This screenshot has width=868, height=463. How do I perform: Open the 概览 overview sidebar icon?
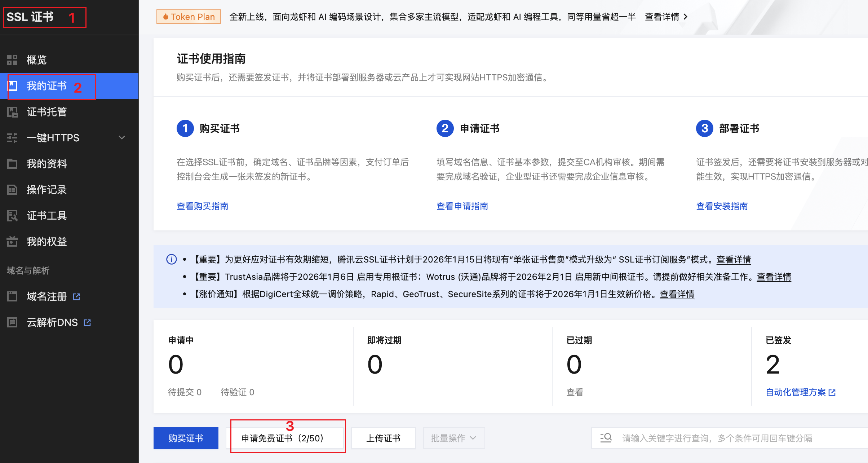tap(12, 59)
